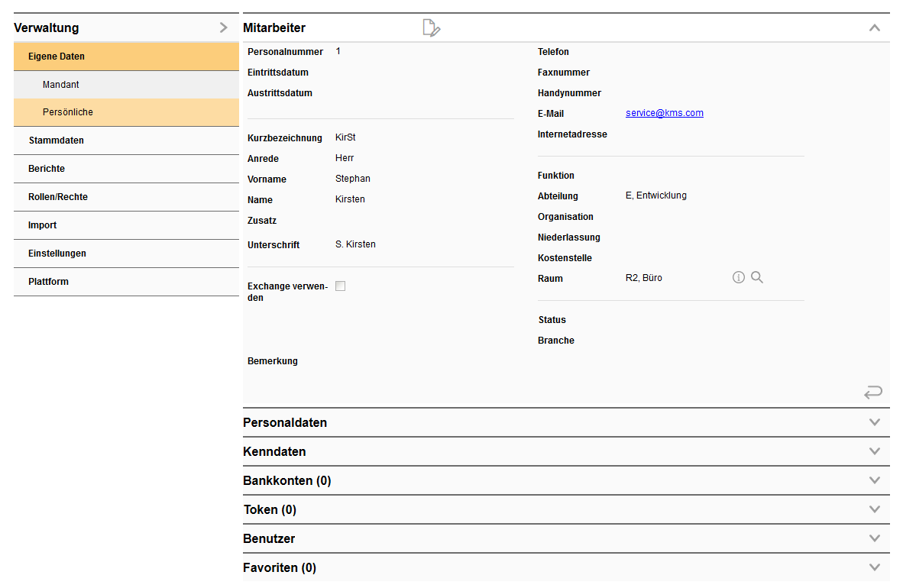Expand the Favoriten (0) section
903x588 pixels.
pos(875,567)
